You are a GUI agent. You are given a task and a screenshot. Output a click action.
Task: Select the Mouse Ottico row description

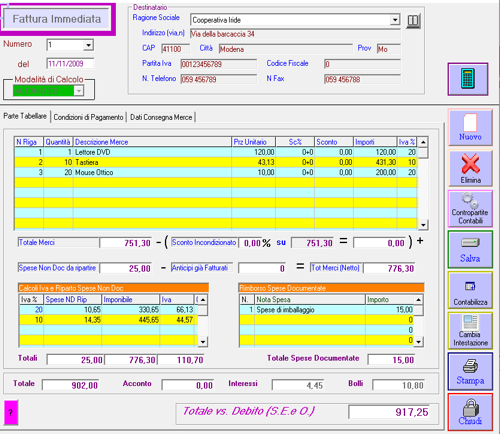coord(152,172)
